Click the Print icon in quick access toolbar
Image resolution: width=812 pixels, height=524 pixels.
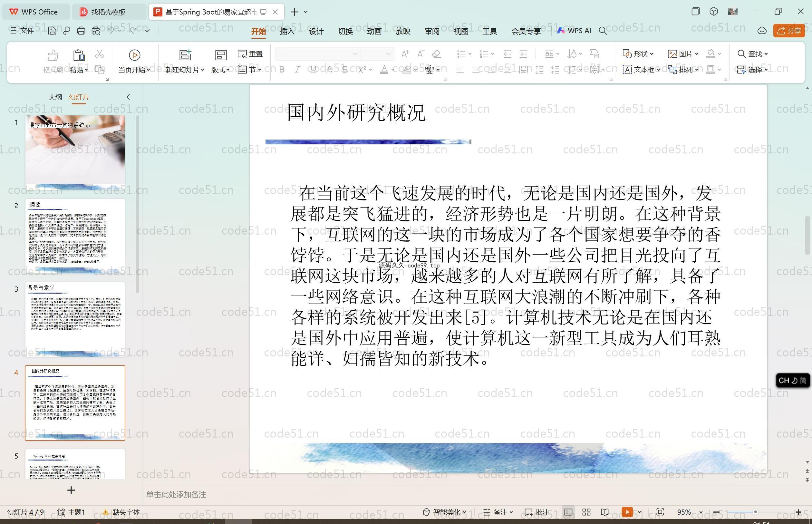(81, 31)
